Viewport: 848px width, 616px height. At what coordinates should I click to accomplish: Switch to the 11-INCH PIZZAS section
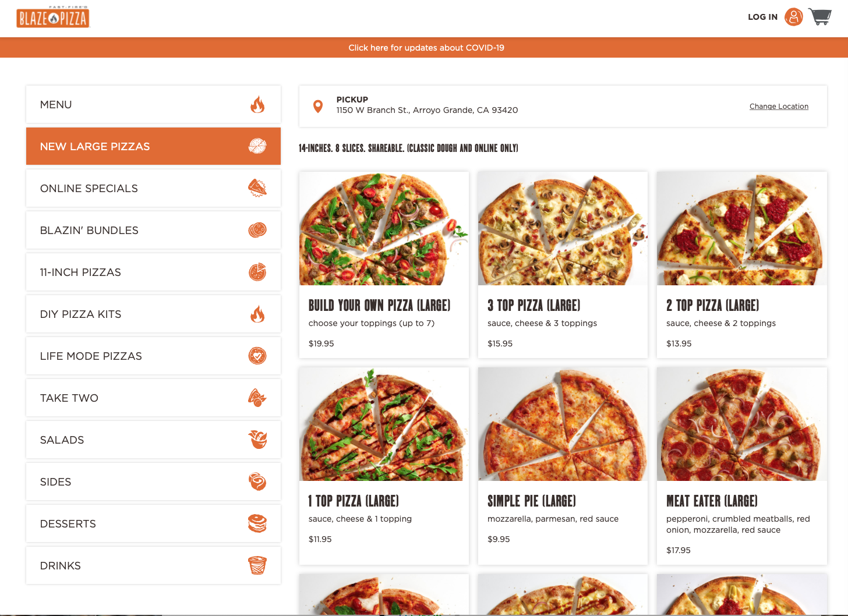[x=153, y=272]
